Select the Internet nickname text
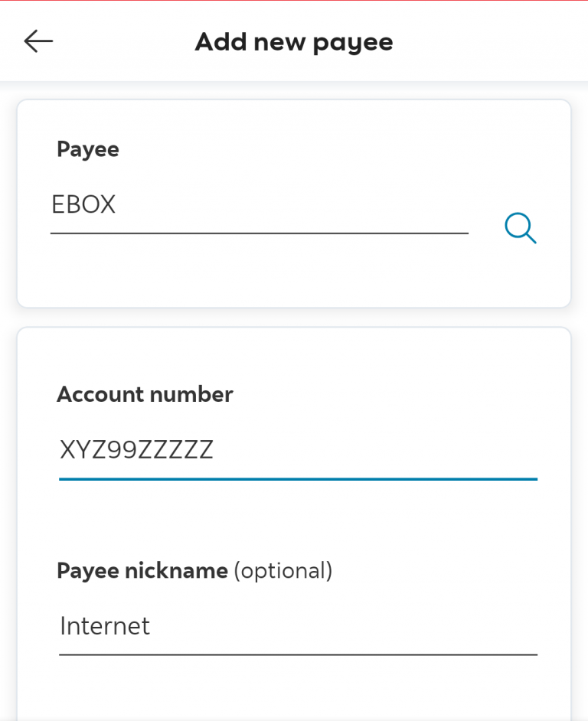Screen dimensions: 588x721 103,626
